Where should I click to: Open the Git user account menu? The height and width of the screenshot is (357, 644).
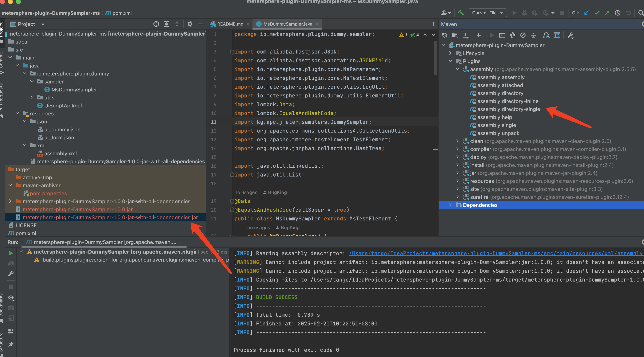click(445, 13)
